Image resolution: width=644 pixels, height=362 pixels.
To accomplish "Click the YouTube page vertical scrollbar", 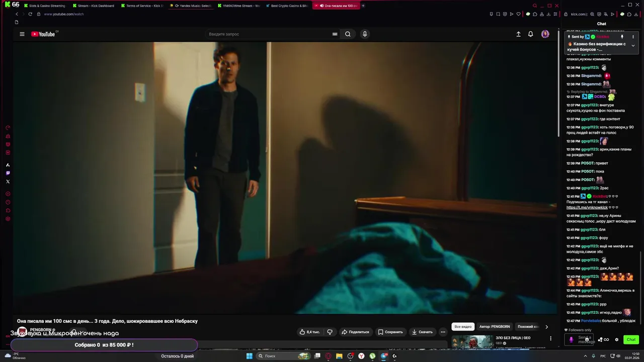I will click(x=558, y=83).
